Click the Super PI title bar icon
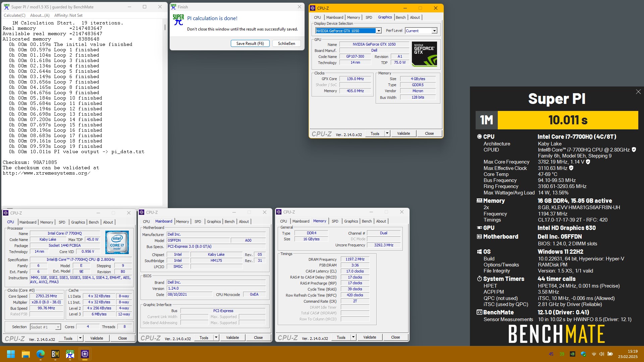This screenshot has width=644, height=362. (x=6, y=7)
